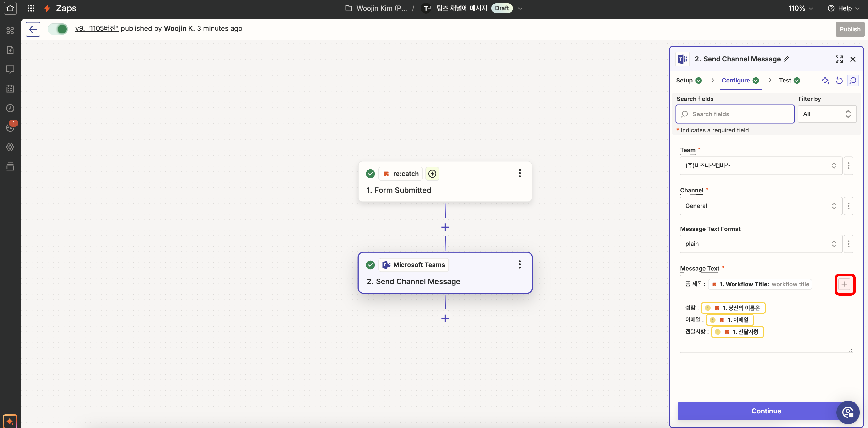868x428 pixels.
Task: Click the Zap history clock icon in sidebar
Action: point(10,108)
